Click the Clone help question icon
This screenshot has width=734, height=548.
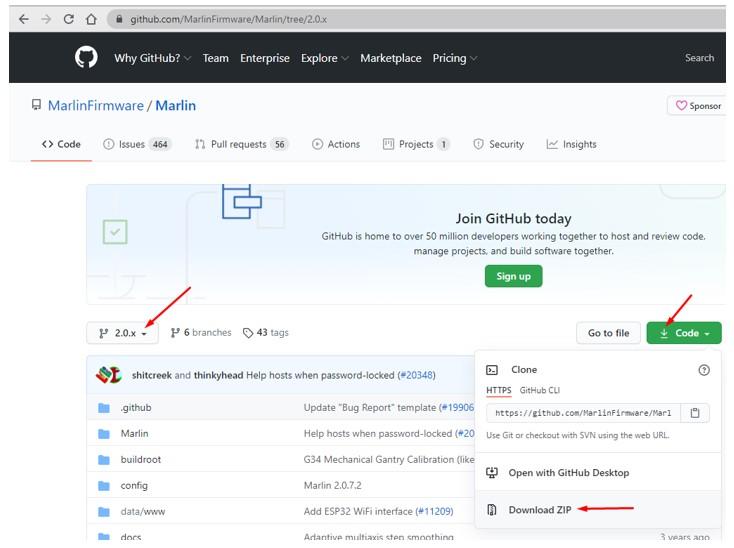(704, 370)
